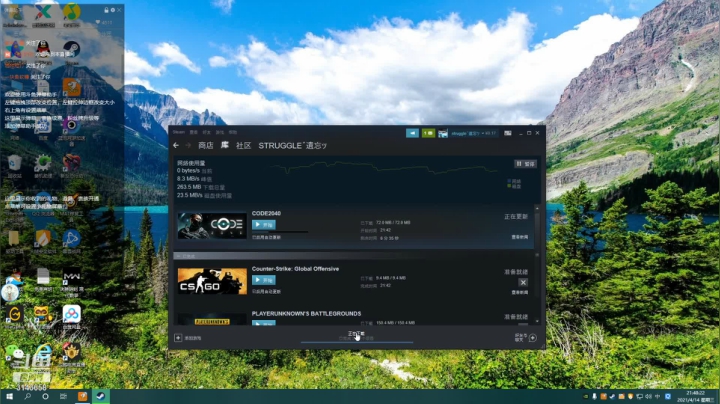Click scroll-up arrow of downloads list

click(x=537, y=208)
